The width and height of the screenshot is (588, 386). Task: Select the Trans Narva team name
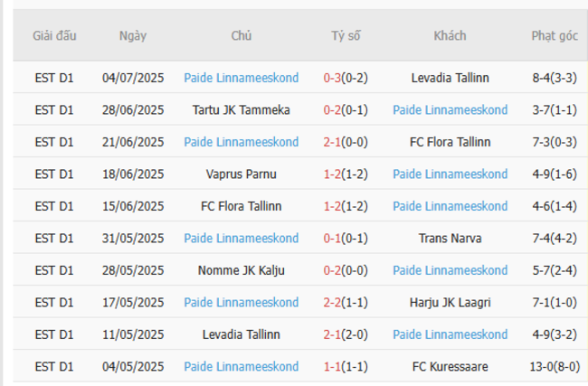pos(450,239)
